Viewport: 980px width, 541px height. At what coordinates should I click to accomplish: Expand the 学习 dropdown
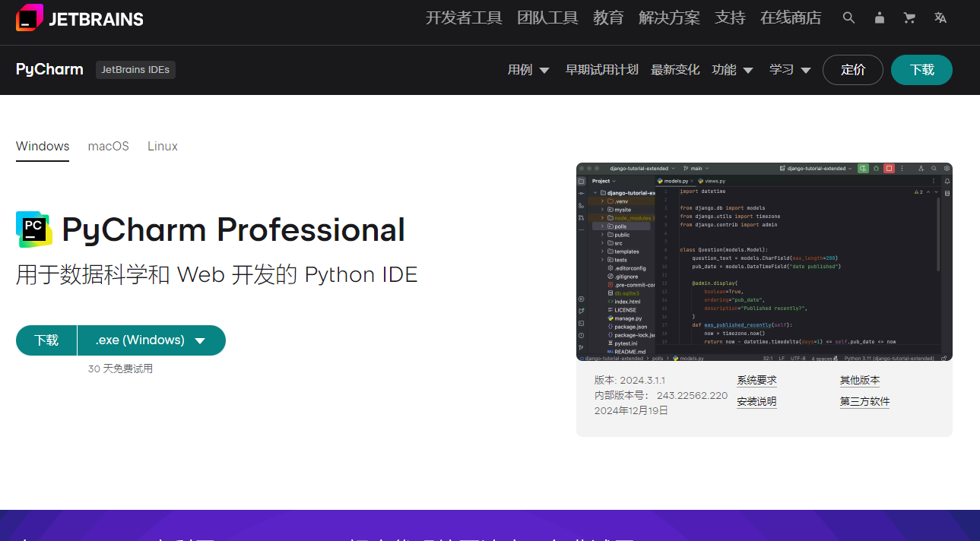pos(790,70)
